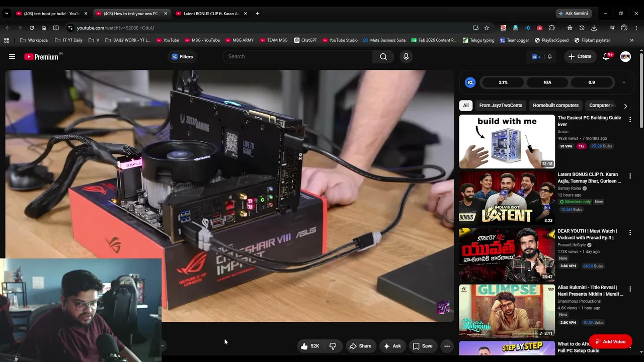This screenshot has height=362, width=644.
Task: Open a new browser tab
Action: (258, 14)
